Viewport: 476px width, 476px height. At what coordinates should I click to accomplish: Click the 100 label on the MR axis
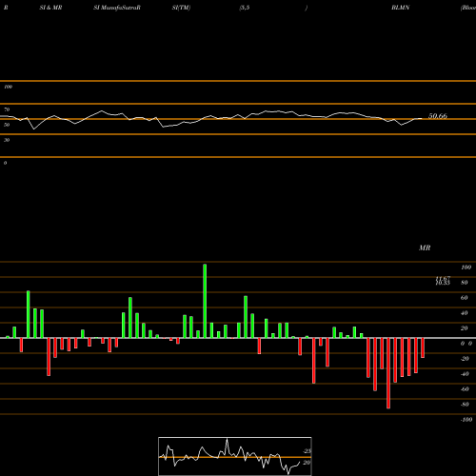(x=466, y=268)
